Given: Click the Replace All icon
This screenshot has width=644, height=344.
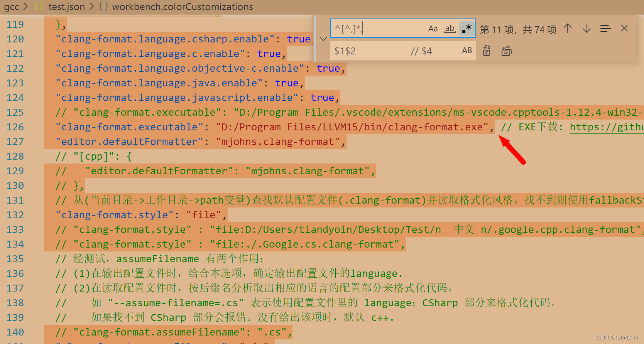Looking at the screenshot, I should [x=506, y=51].
